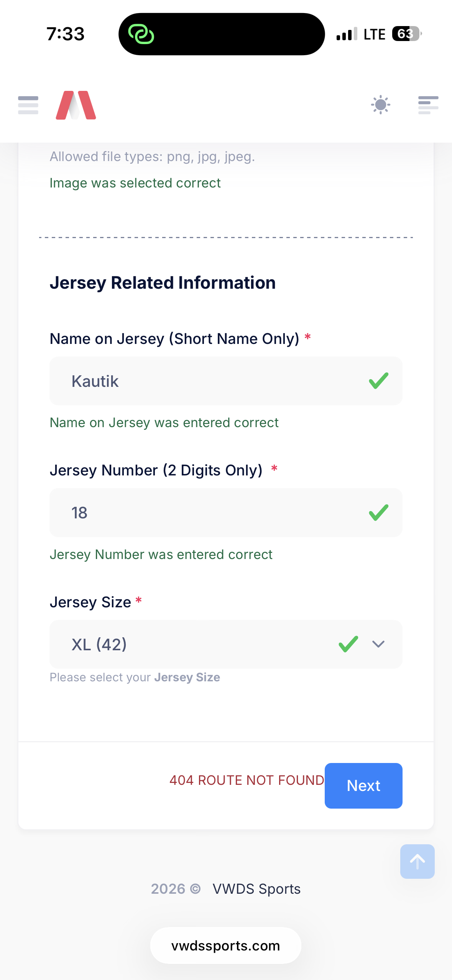This screenshot has width=452, height=980.
Task: Toggle the light/dark theme sun icon
Action: point(380,105)
